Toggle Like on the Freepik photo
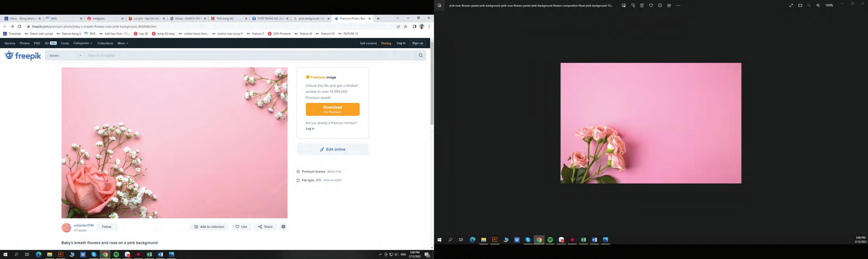868x259 pixels. pyautogui.click(x=241, y=227)
